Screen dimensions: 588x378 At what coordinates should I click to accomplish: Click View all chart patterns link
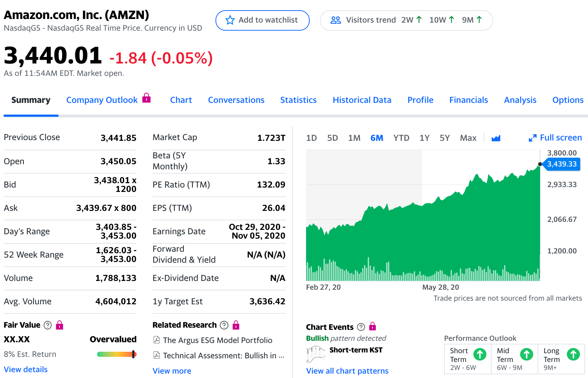point(347,371)
